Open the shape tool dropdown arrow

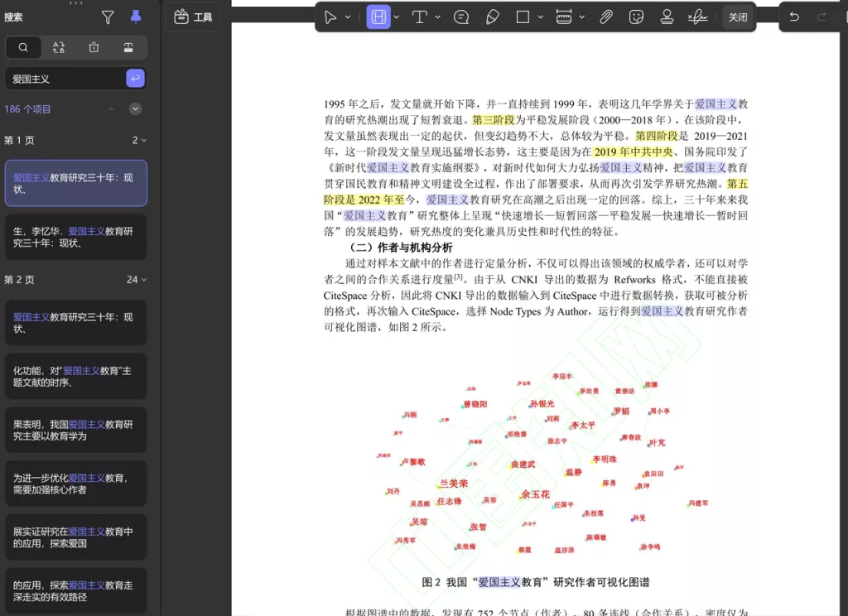539,17
